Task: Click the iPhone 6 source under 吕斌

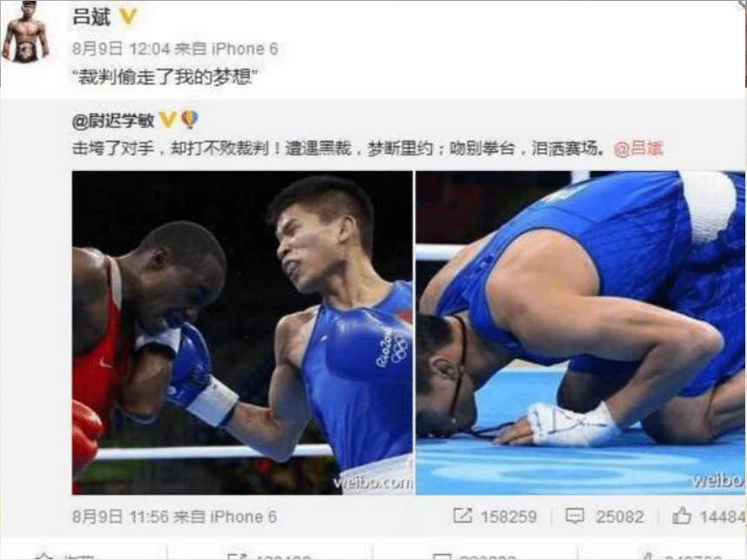Action: tap(244, 49)
